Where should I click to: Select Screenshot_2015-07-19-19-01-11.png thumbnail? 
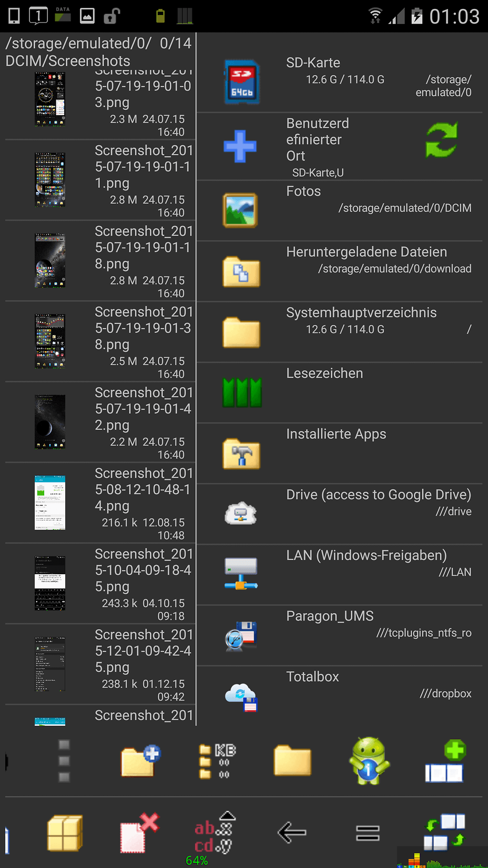tap(50, 180)
